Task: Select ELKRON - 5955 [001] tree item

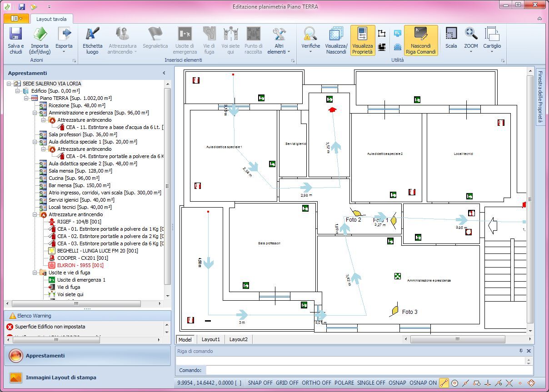Action: click(x=80, y=265)
